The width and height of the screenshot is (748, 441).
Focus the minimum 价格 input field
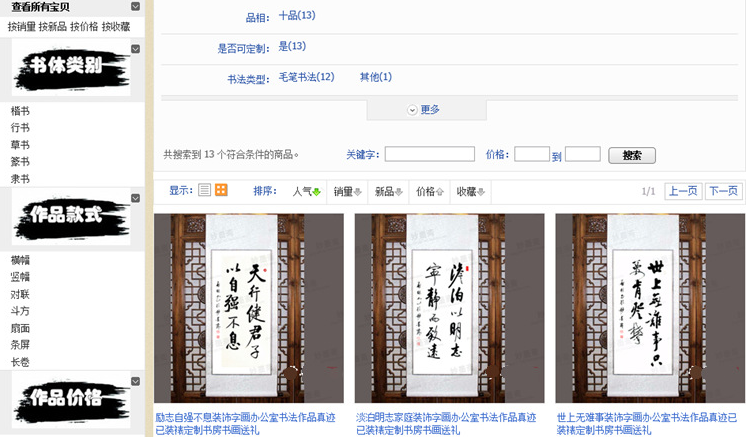click(531, 154)
